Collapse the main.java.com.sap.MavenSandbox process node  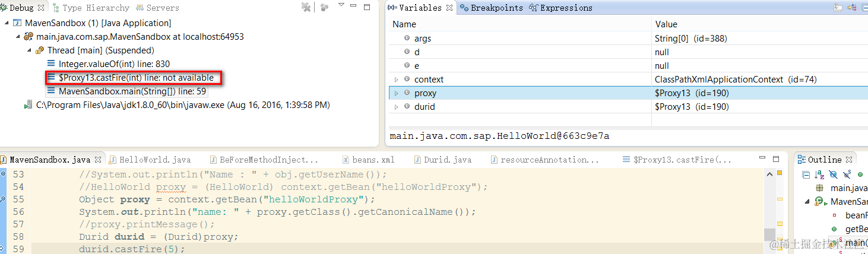19,37
